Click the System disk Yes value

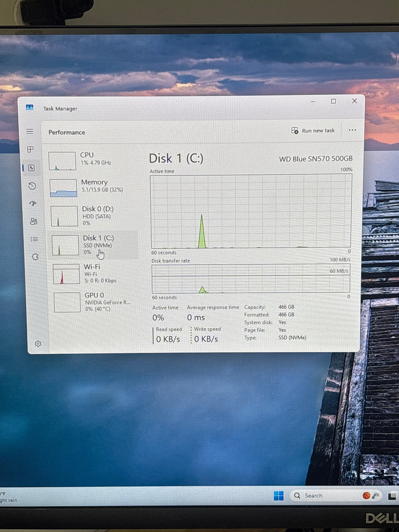coord(282,322)
